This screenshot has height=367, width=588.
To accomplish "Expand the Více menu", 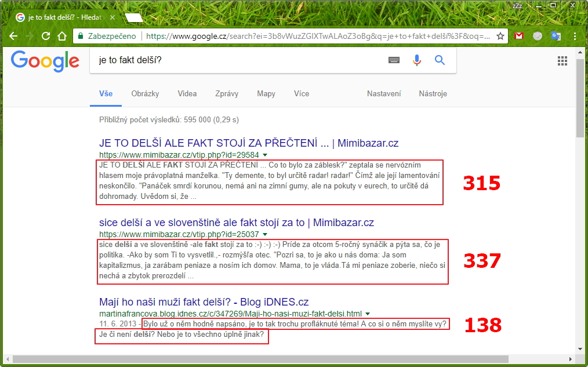I will click(302, 94).
